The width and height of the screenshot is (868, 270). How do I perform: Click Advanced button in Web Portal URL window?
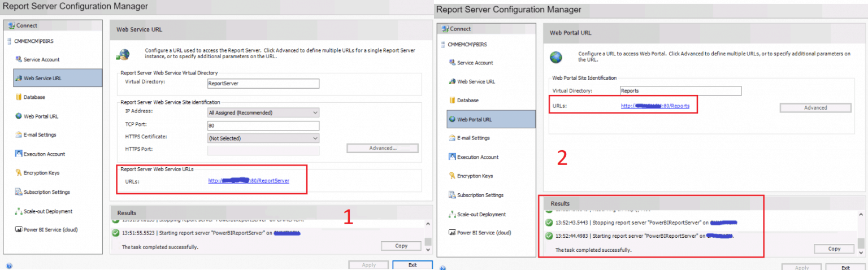click(x=815, y=107)
